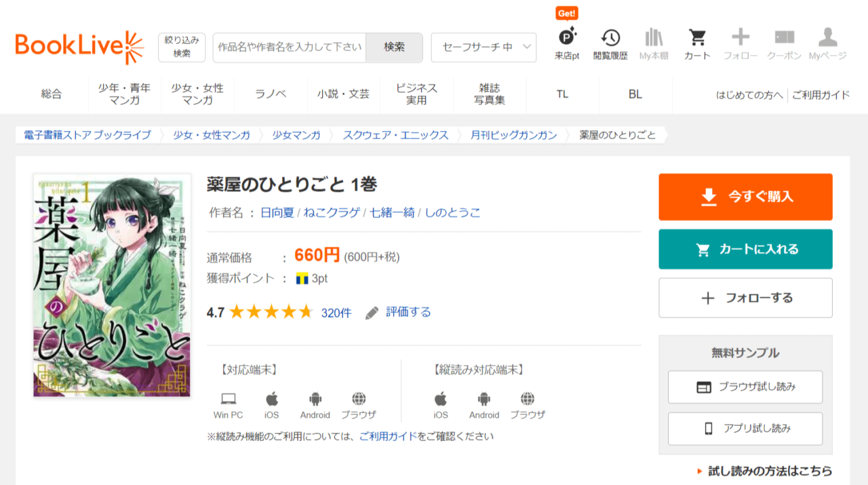This screenshot has height=485, width=868.
Task: Click the search input field
Action: [x=290, y=47]
